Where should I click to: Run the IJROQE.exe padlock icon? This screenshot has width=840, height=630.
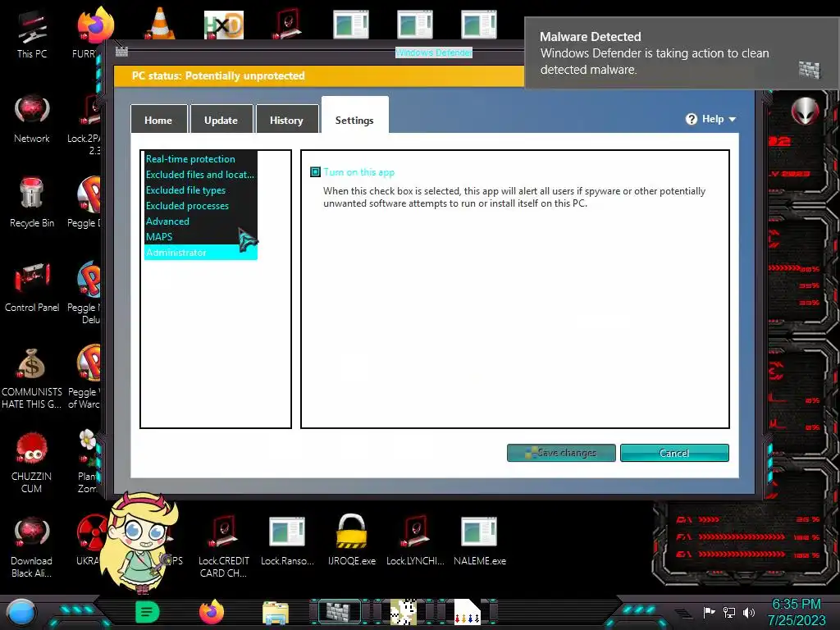tap(351, 540)
